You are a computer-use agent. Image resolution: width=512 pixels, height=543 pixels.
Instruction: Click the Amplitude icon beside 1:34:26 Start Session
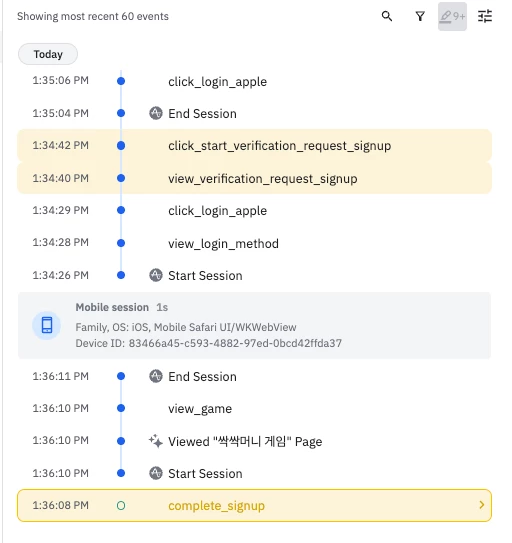point(156,275)
